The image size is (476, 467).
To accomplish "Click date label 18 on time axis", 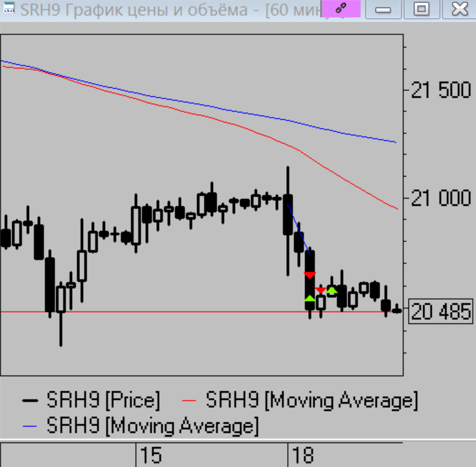I will (x=303, y=455).
